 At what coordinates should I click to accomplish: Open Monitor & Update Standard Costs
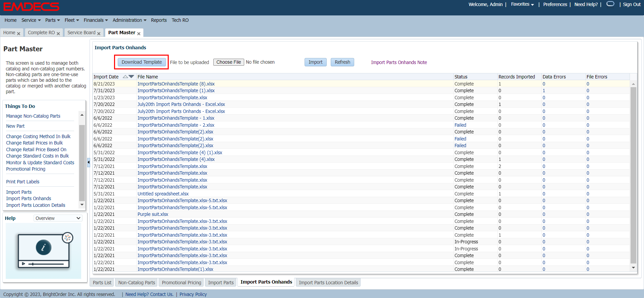[40, 163]
